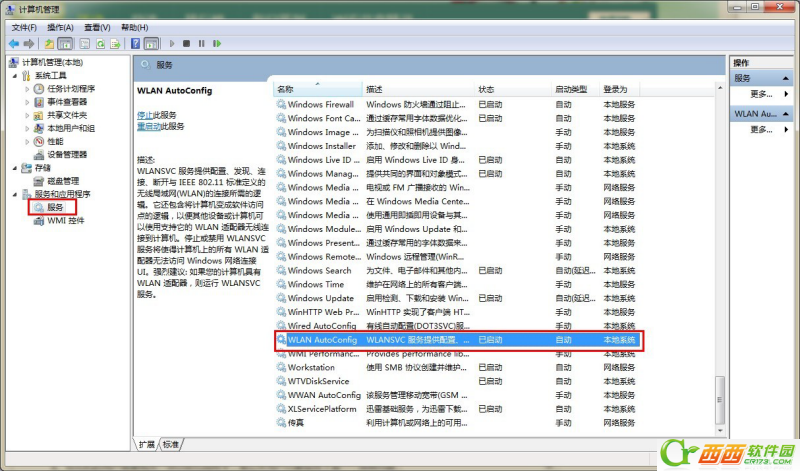Viewport: 800px width, 471px height.
Task: Switch to the 扩展 tab
Action: [x=147, y=445]
